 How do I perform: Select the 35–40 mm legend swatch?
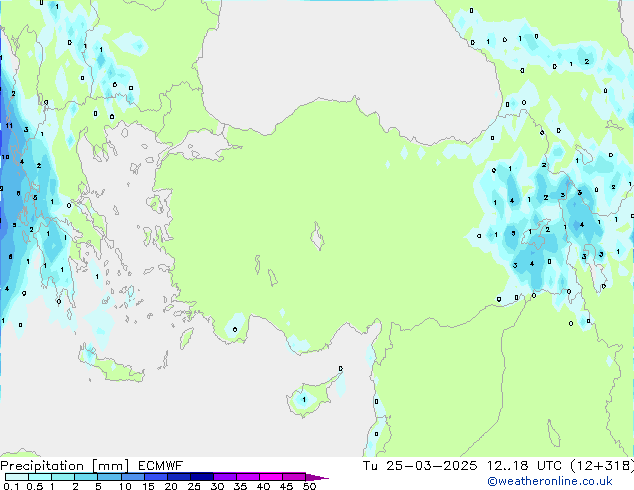coord(248,477)
